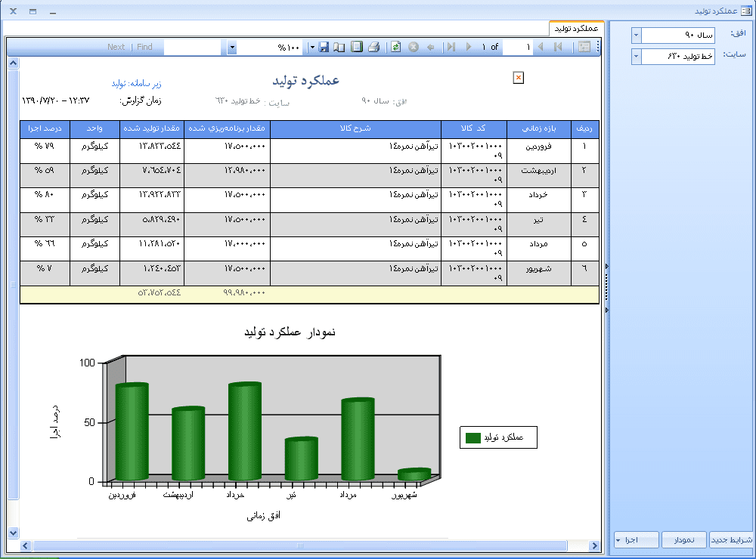This screenshot has width=756, height=559.
Task: Click the save/export disk icon
Action: tap(324, 47)
